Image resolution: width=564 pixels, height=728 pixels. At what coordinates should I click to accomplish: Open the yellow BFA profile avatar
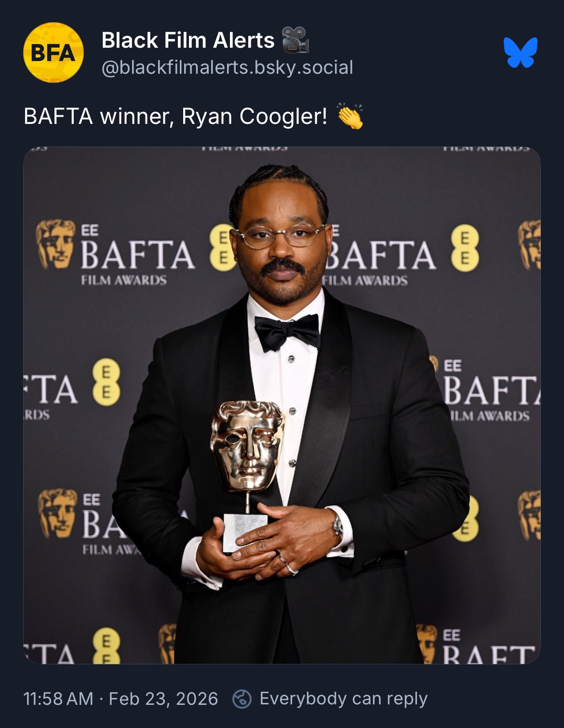tap(54, 53)
